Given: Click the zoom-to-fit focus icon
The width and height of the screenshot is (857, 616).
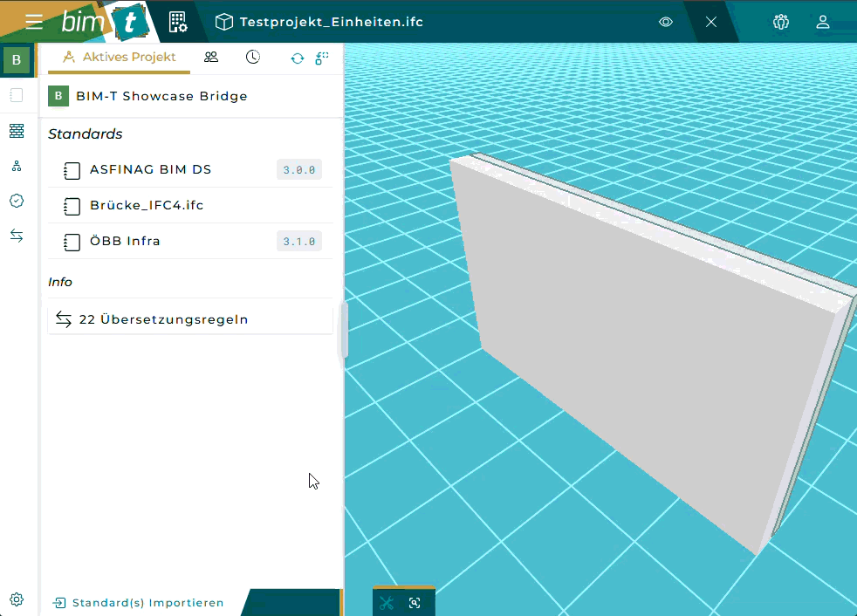Looking at the screenshot, I should pos(415,603).
